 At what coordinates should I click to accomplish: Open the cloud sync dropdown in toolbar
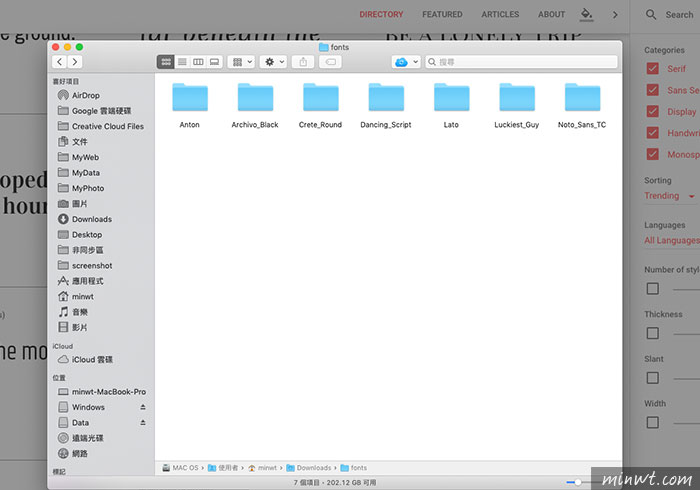tap(406, 62)
